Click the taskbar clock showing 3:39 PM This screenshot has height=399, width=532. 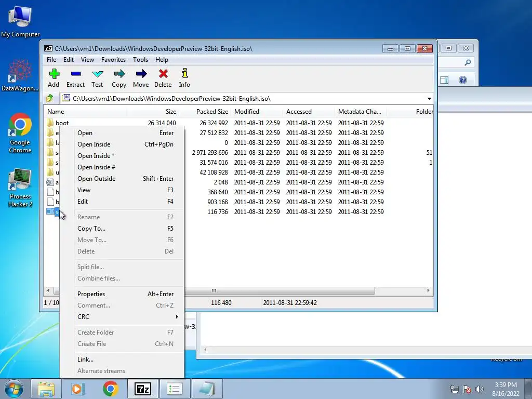(506, 389)
